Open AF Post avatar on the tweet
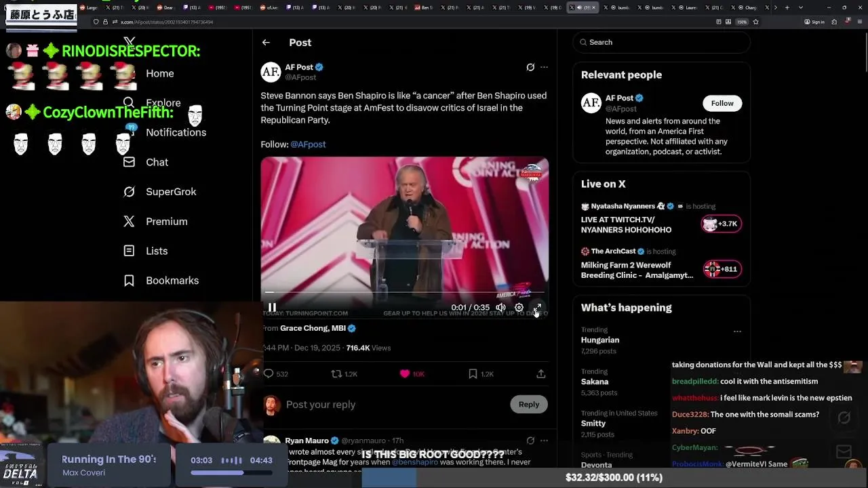The image size is (868, 488). 271,72
